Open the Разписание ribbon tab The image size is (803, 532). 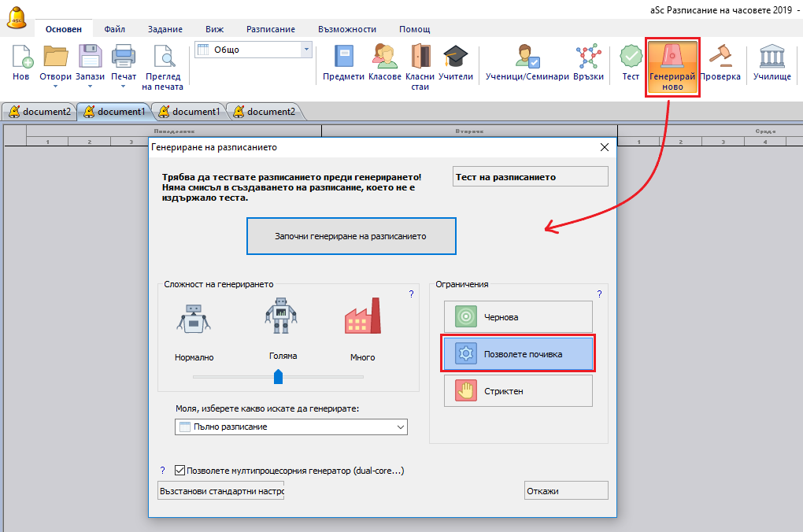(x=270, y=29)
